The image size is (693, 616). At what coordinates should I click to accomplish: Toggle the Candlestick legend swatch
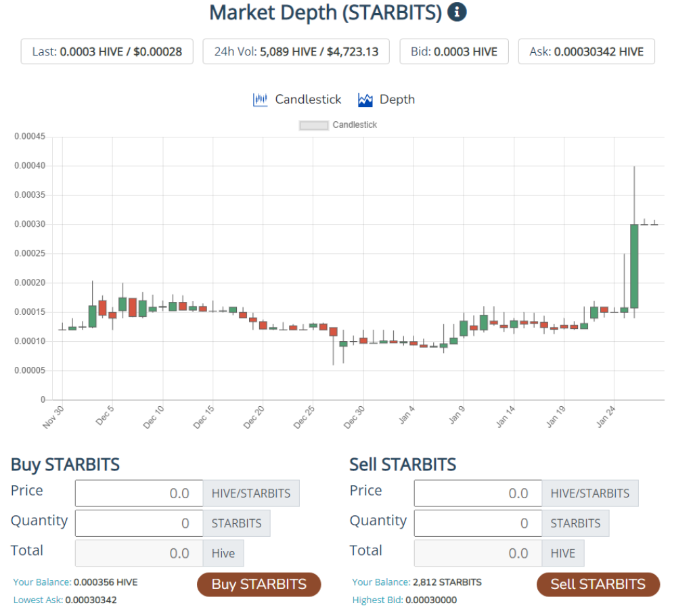click(314, 125)
